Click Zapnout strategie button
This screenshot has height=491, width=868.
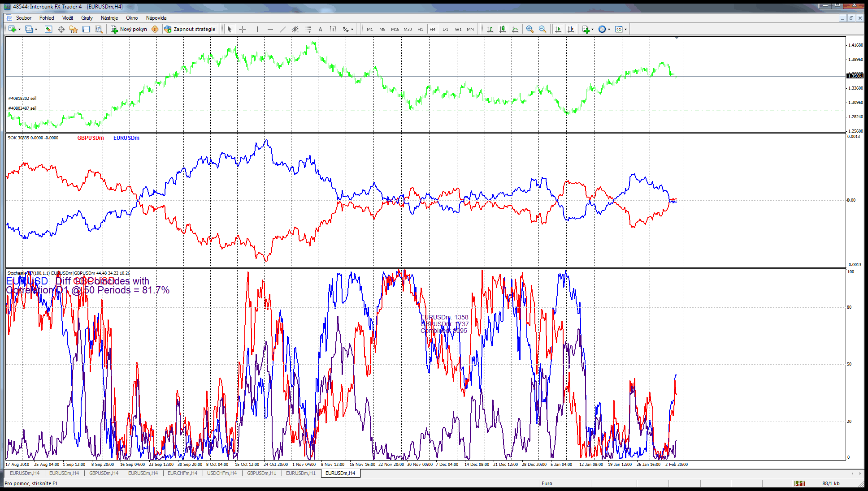(x=190, y=29)
